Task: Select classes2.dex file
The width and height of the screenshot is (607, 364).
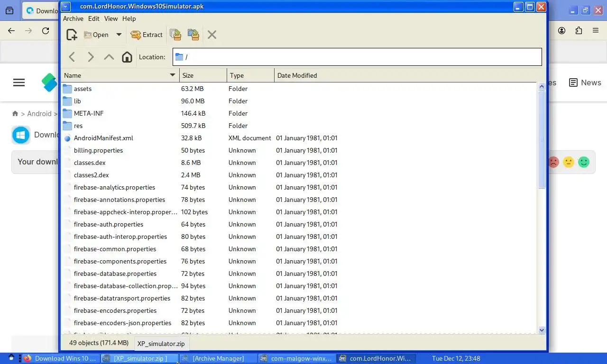Action: 91,175
